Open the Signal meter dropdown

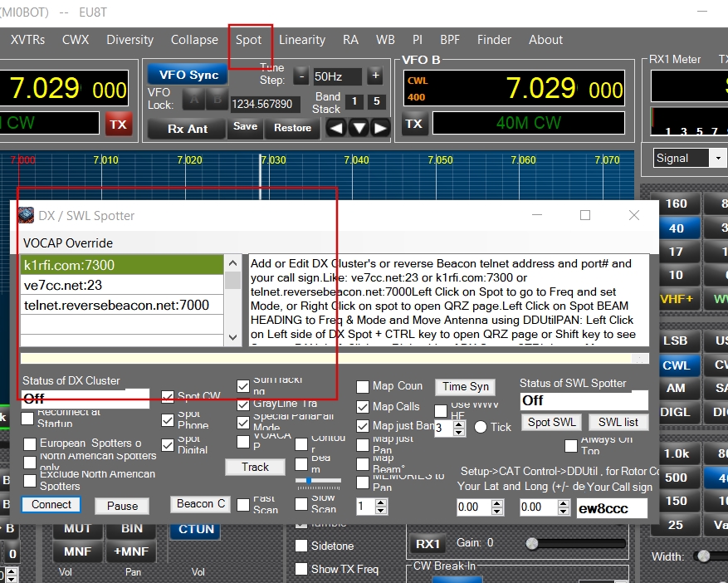pyautogui.click(x=717, y=158)
